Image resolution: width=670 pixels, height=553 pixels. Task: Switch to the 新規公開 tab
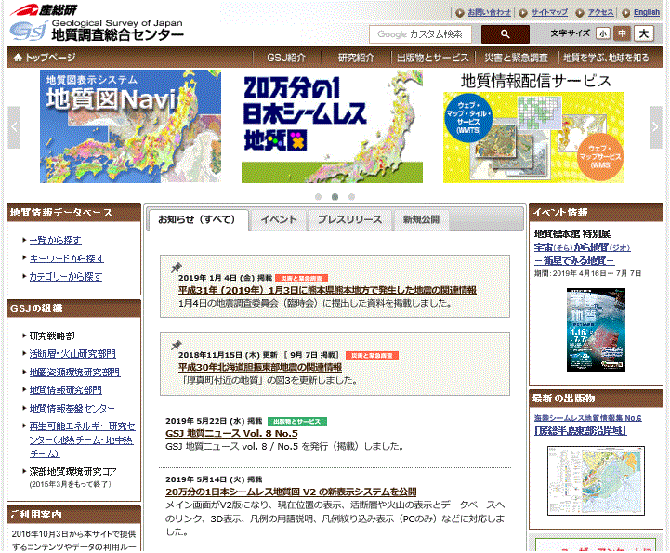(x=421, y=220)
